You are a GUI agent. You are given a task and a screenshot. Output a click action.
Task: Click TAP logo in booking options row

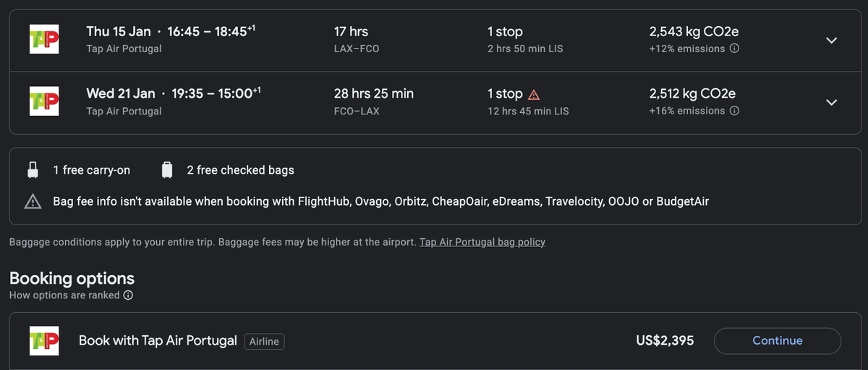(x=43, y=340)
